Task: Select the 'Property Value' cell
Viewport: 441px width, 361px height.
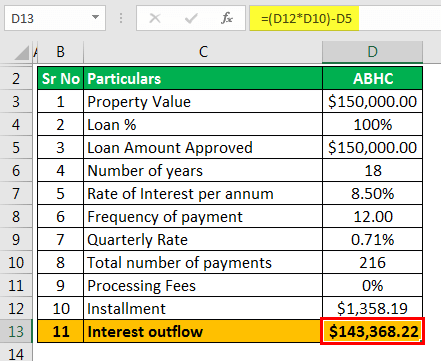Action: tap(203, 101)
